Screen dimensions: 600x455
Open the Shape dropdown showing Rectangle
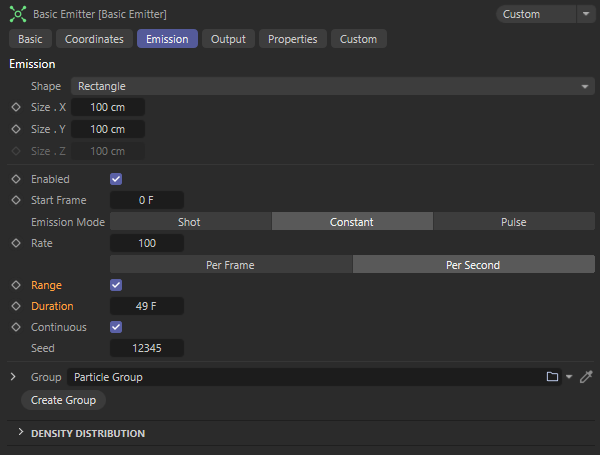tap(332, 87)
